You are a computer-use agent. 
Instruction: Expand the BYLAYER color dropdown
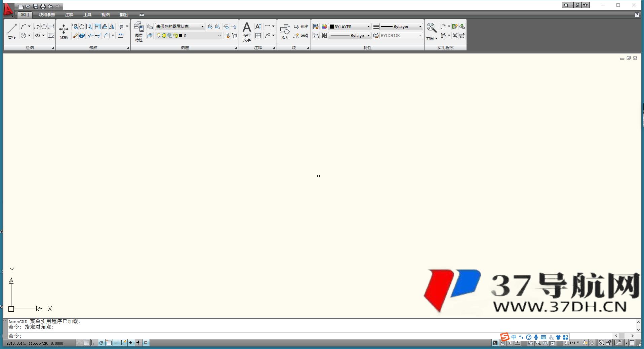pos(350,27)
